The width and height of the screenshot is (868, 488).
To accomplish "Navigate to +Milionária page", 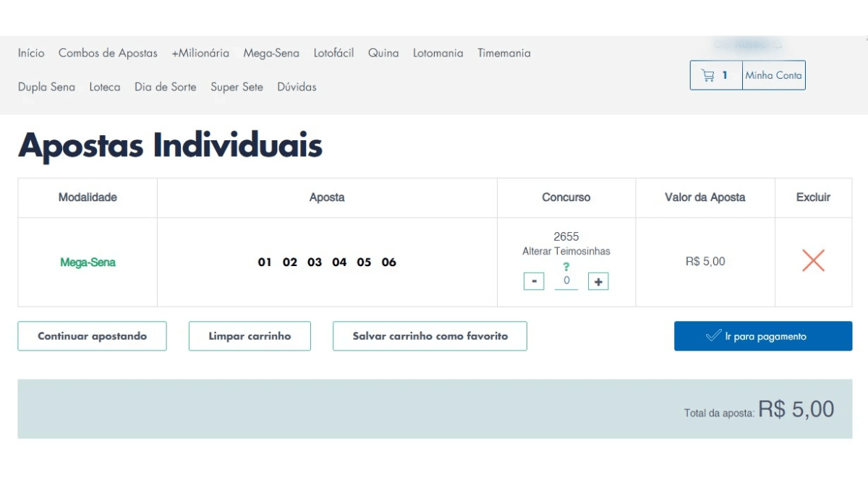I will tap(200, 53).
